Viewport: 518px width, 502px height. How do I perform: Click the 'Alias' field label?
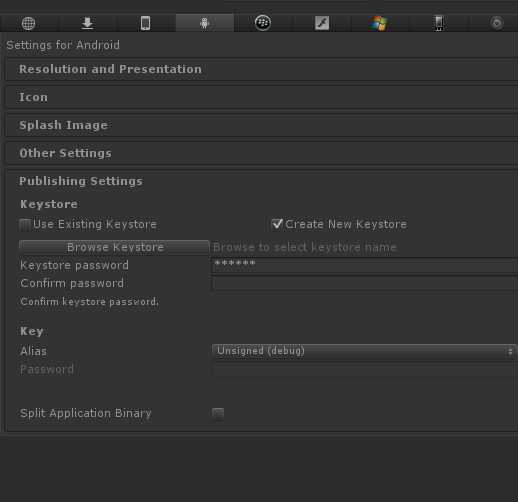33,351
